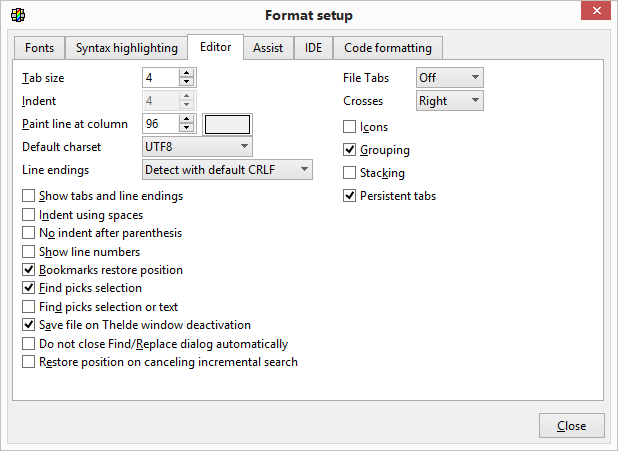Image resolution: width=618 pixels, height=451 pixels.
Task: Pick the paint line color swatch
Action: [x=228, y=124]
